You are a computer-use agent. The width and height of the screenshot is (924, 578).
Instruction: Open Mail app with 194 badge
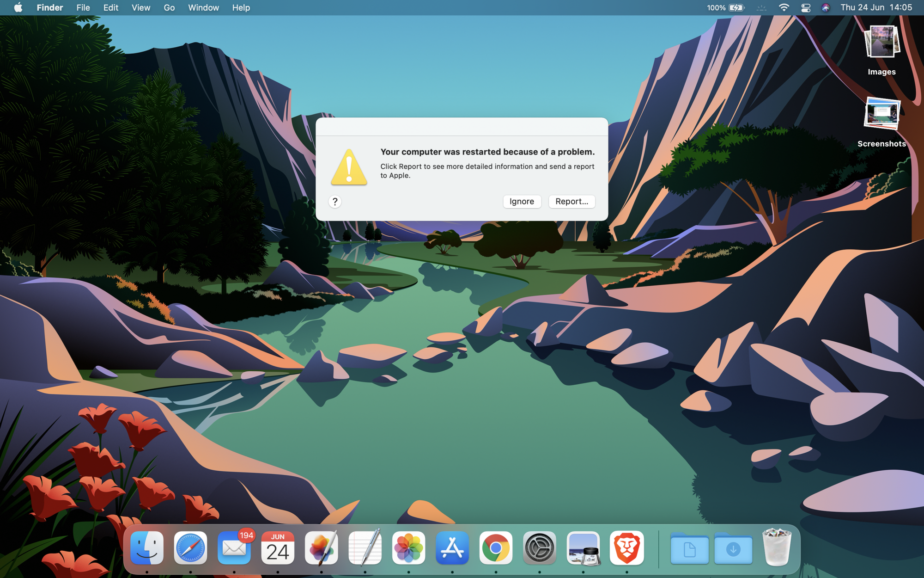(234, 548)
